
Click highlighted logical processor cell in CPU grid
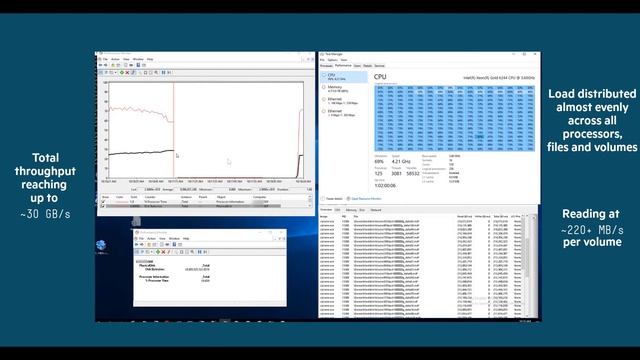(479, 137)
